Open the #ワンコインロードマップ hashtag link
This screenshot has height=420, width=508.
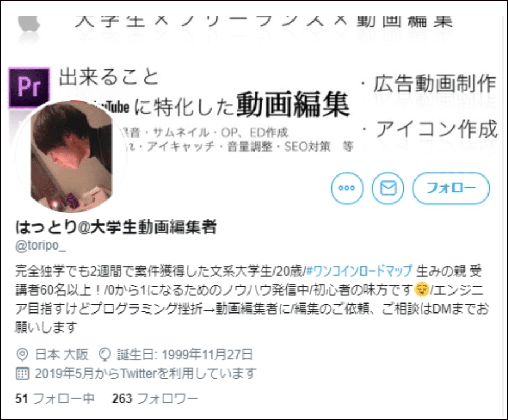click(x=359, y=271)
